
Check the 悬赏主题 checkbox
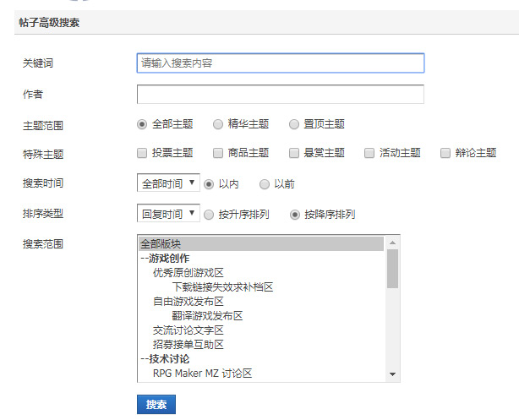[x=294, y=153]
